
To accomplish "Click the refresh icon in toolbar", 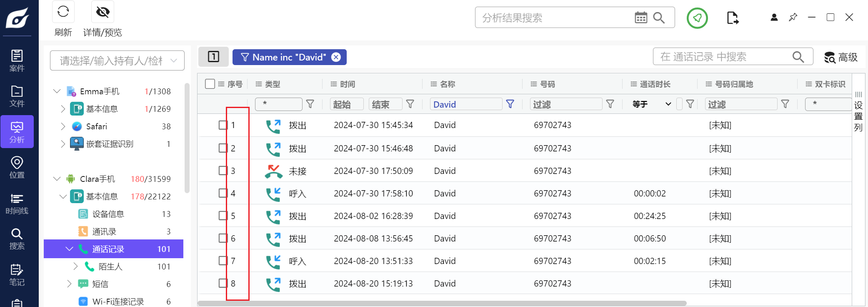I will [63, 12].
